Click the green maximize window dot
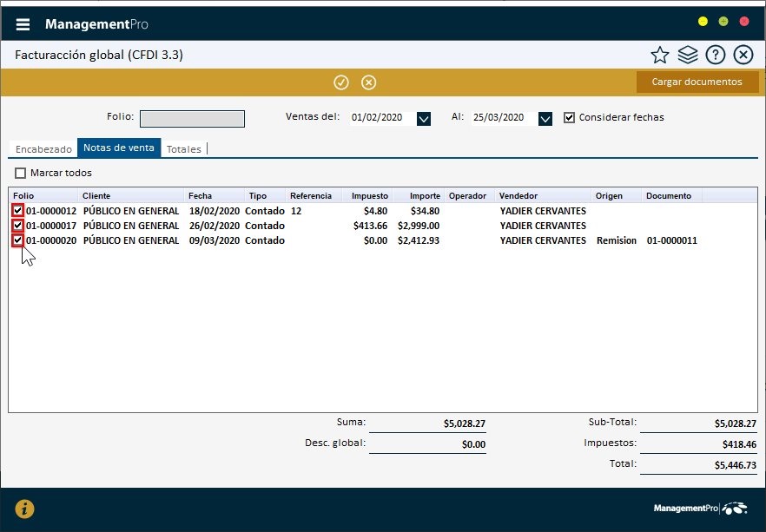Image resolution: width=766 pixels, height=532 pixels. pyautogui.click(x=723, y=22)
